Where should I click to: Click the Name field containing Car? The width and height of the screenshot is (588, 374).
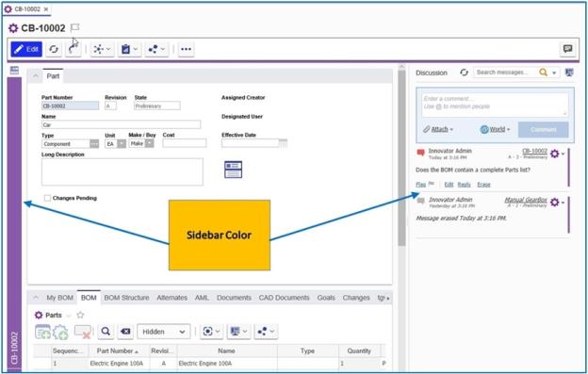click(x=122, y=124)
